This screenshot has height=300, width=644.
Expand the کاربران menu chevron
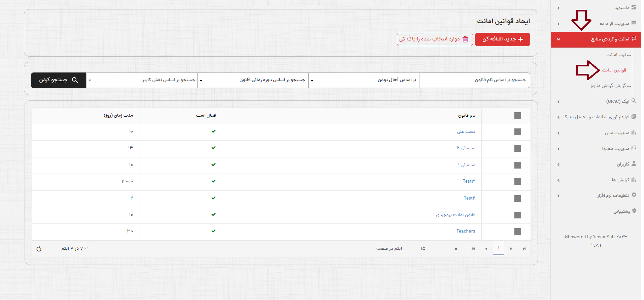pyautogui.click(x=558, y=164)
